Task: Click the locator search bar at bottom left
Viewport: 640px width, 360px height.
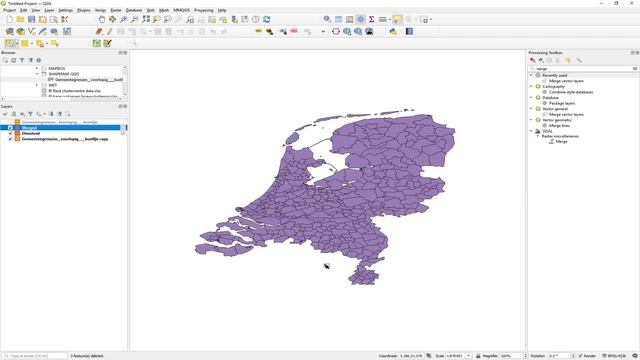Action: (34, 356)
